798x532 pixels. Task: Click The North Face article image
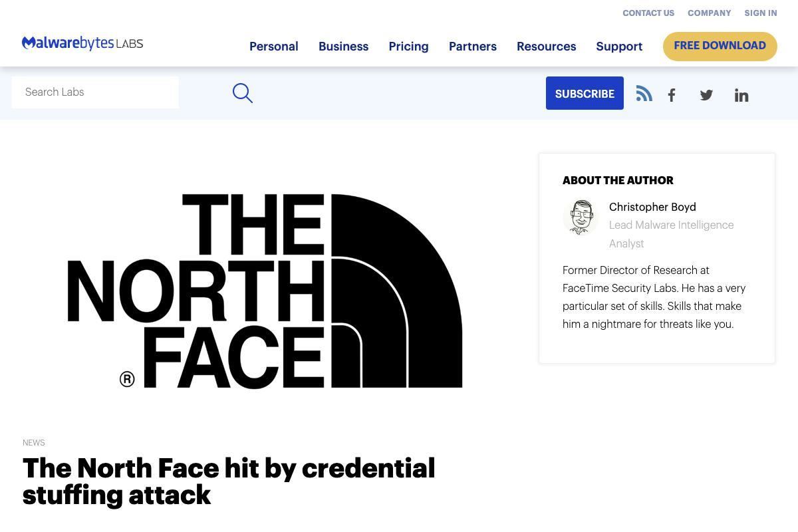point(265,291)
